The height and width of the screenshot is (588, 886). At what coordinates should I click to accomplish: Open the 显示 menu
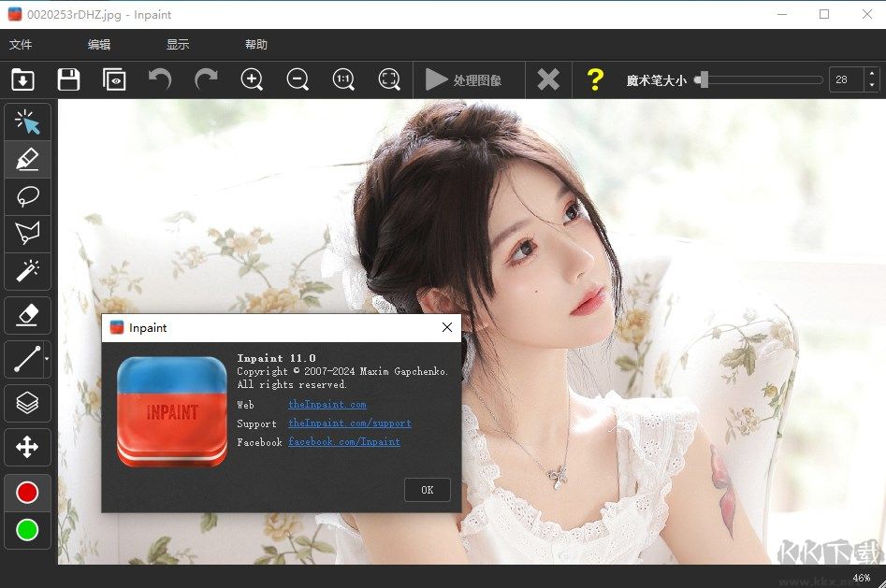coord(178,43)
